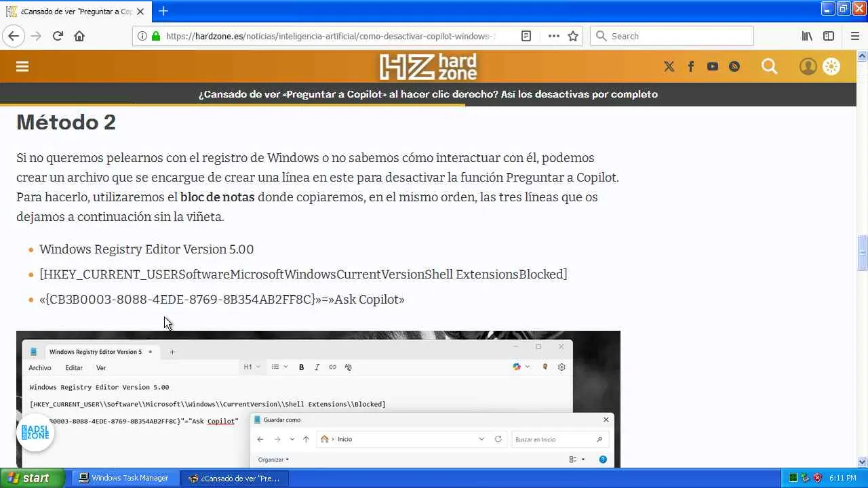Click the 'Método 2' heading
The image size is (868, 488).
[x=66, y=122]
